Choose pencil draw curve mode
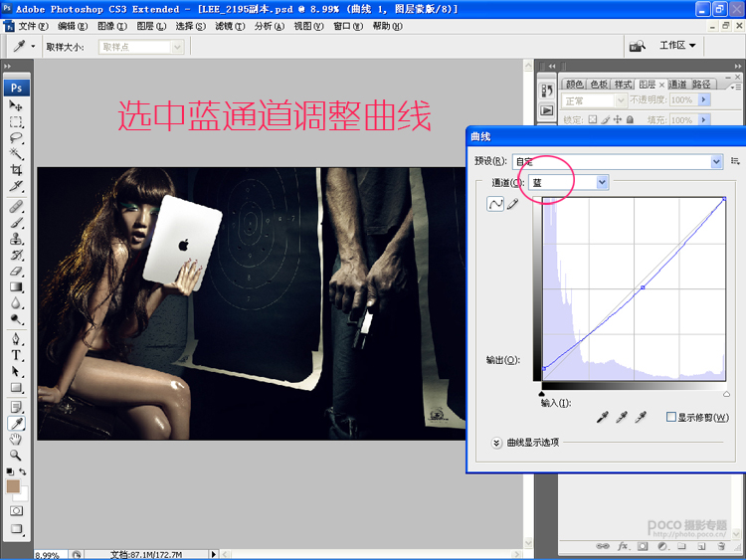 (513, 204)
